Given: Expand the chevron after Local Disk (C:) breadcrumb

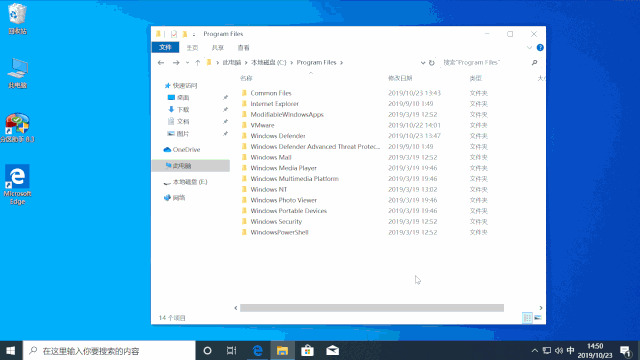Looking at the screenshot, I should (x=292, y=62).
